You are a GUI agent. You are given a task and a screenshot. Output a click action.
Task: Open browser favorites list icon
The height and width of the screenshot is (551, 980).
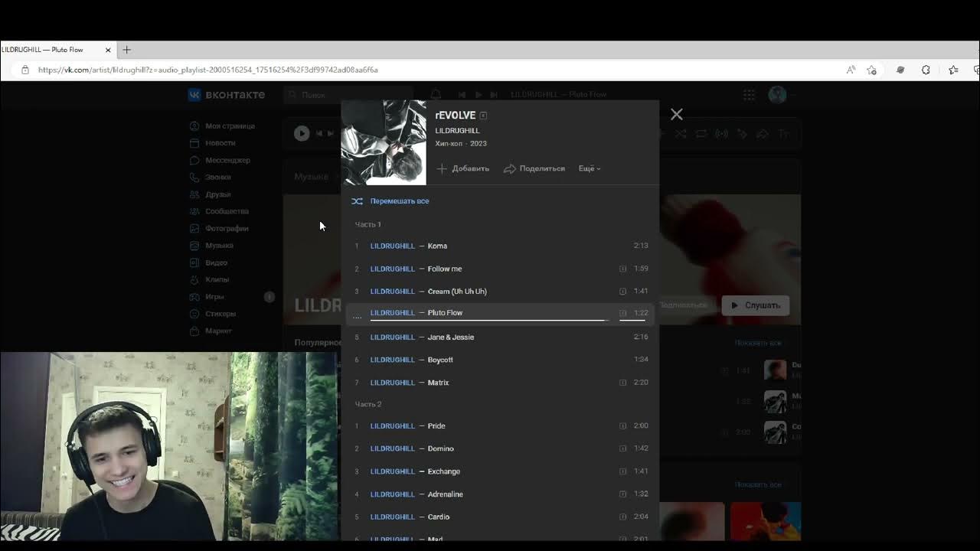[x=953, y=70]
